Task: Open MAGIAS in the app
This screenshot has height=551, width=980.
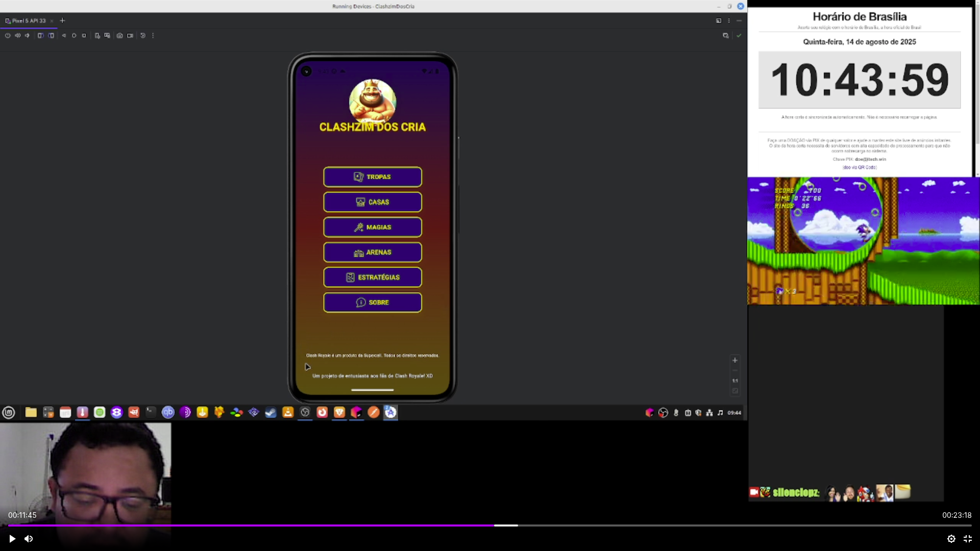Action: point(373,227)
